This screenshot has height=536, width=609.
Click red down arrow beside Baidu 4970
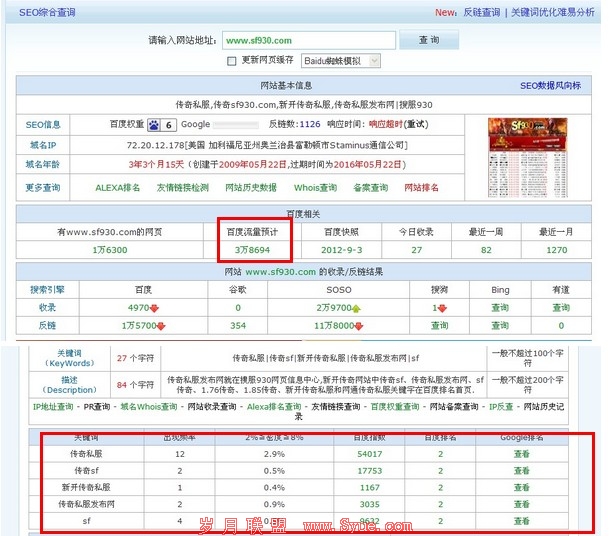coord(155,309)
